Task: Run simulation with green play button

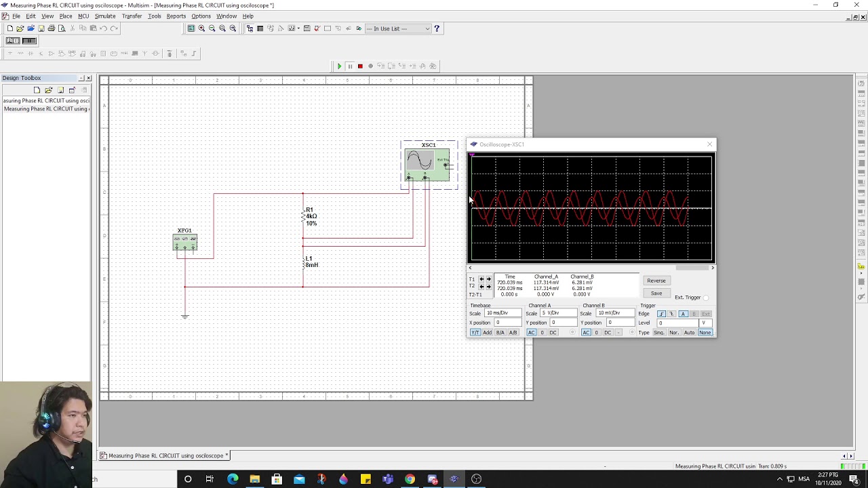Action: [x=339, y=66]
